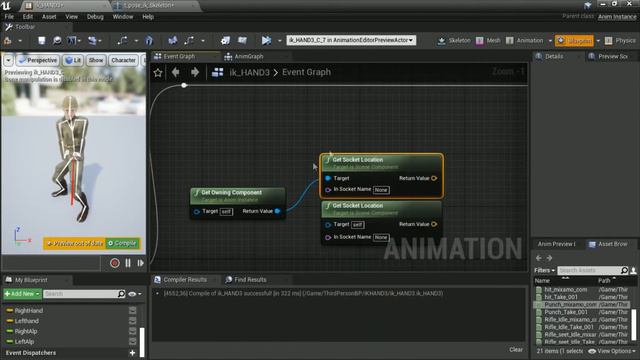Open the File menu
The width and height of the screenshot is (640, 360).
[9, 17]
